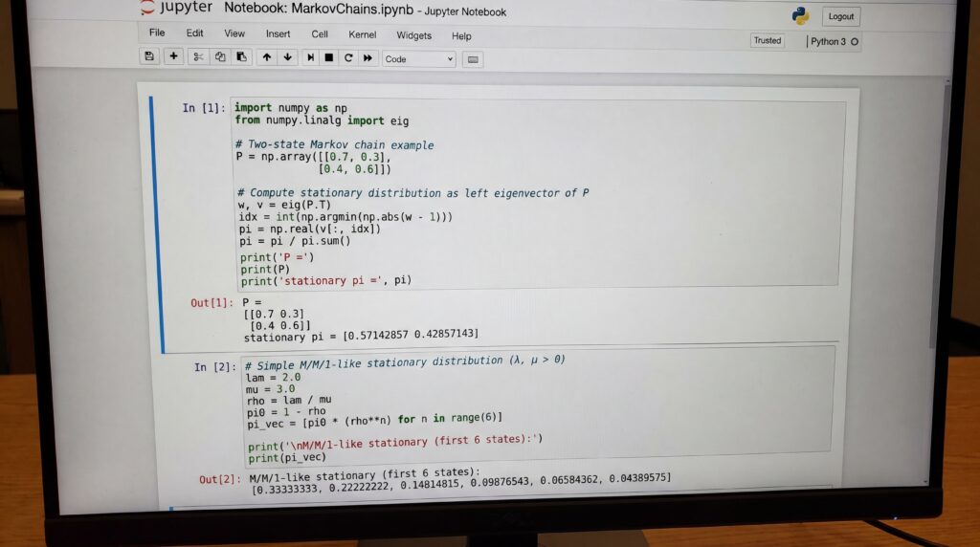The width and height of the screenshot is (980, 547).
Task: Click inside code cell In [1]
Action: point(538,194)
